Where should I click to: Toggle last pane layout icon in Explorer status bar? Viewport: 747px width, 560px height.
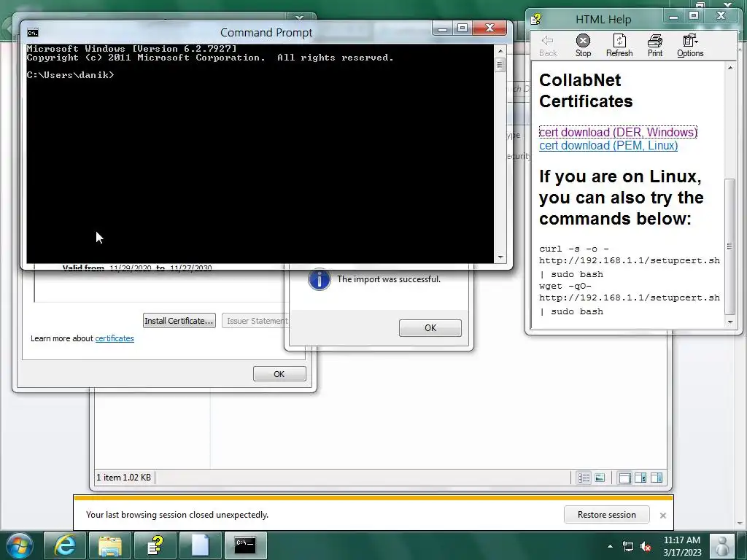coord(657,478)
